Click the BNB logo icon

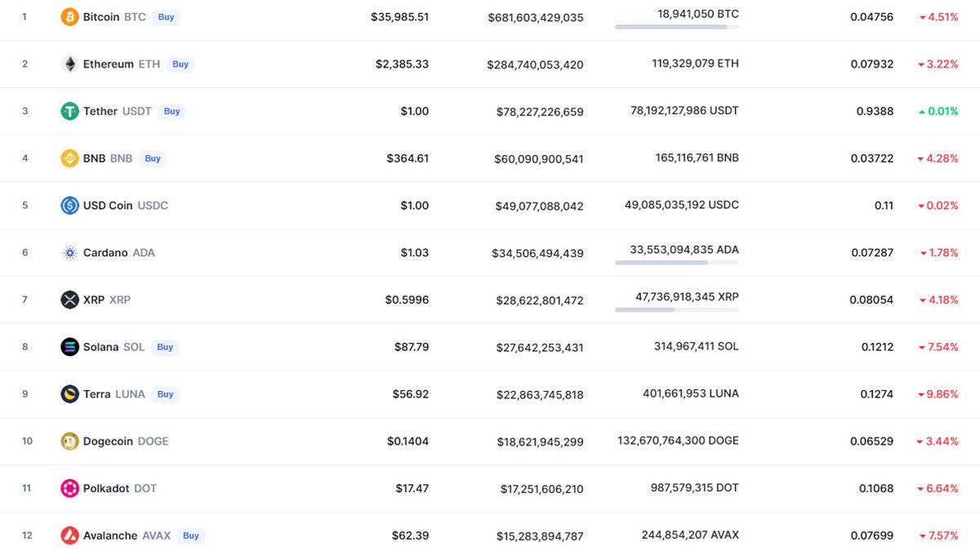pyautogui.click(x=69, y=158)
